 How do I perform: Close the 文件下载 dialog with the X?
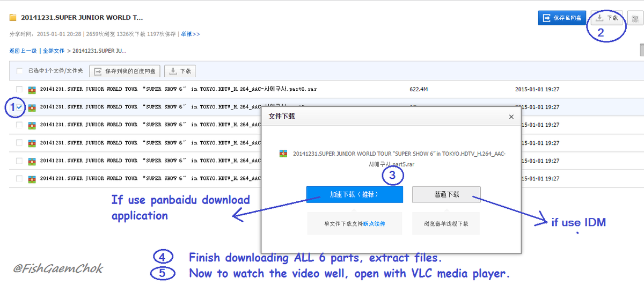pos(511,116)
